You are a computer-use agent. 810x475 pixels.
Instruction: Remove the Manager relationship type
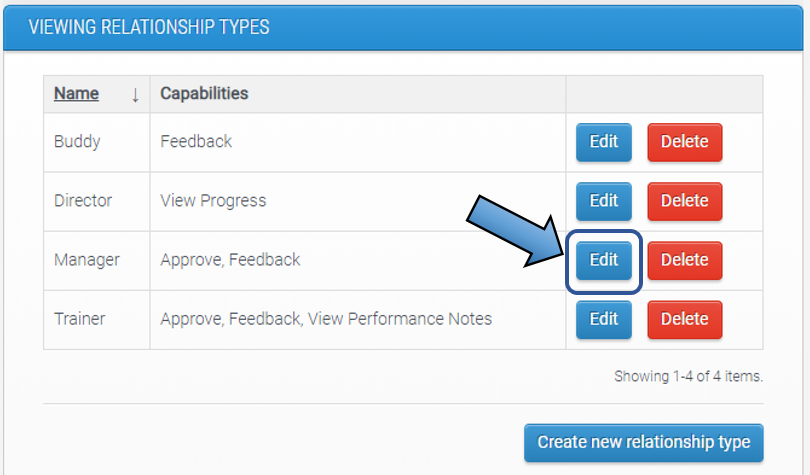tap(684, 260)
